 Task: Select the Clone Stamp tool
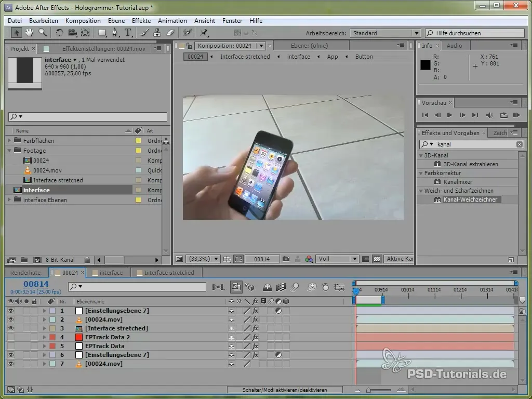point(157,33)
